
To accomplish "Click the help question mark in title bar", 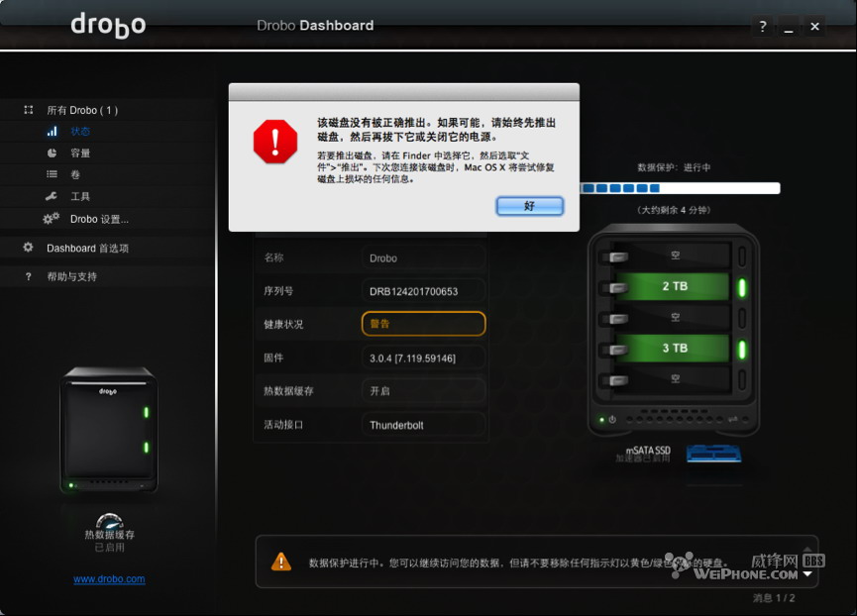I will (763, 26).
